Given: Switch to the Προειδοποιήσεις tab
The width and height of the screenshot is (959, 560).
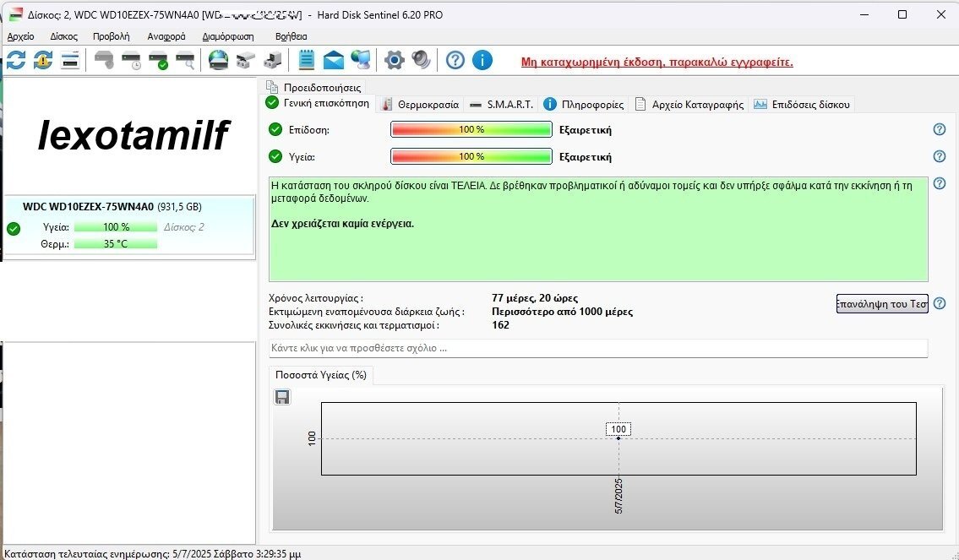Looking at the screenshot, I should point(316,88).
